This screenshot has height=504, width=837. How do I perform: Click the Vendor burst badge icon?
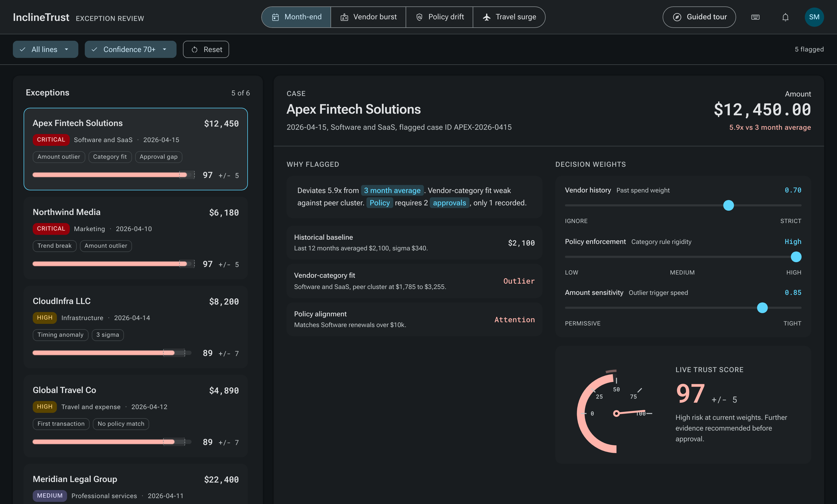tap(344, 17)
